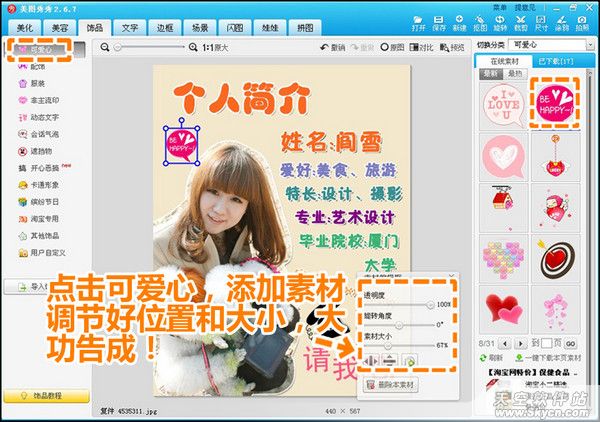Open the 拍照 camera tool
The image size is (600, 422).
(582, 23)
